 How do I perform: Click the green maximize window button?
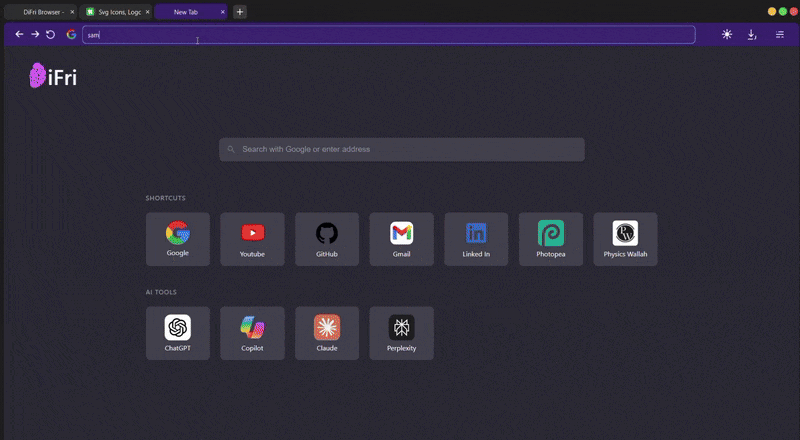pos(783,11)
